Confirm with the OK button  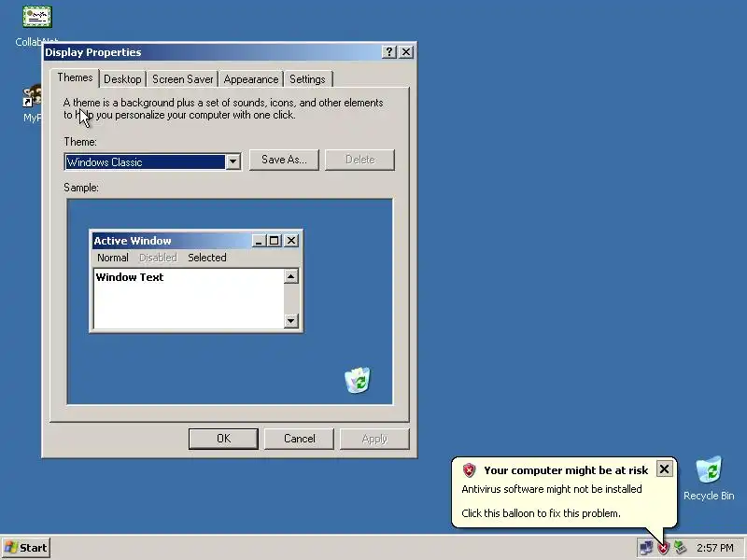(223, 439)
